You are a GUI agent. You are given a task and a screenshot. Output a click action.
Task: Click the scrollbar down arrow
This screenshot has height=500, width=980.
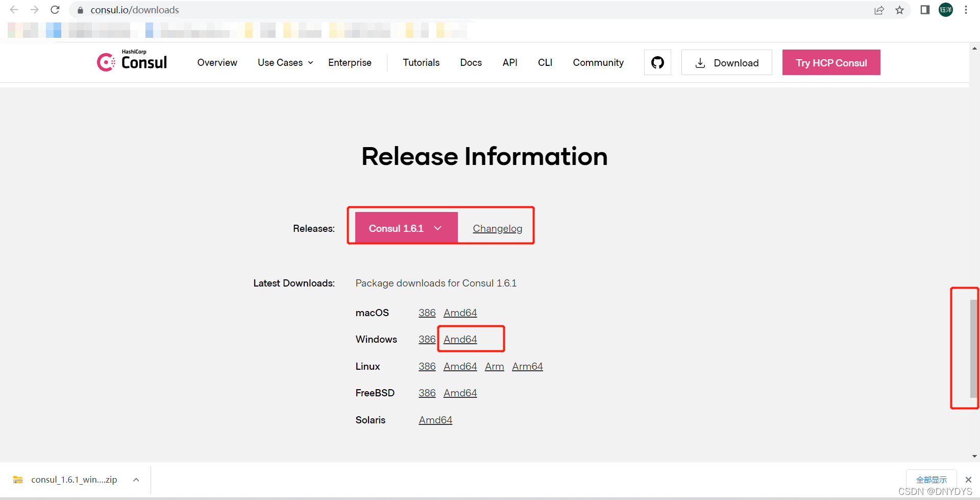click(x=974, y=456)
